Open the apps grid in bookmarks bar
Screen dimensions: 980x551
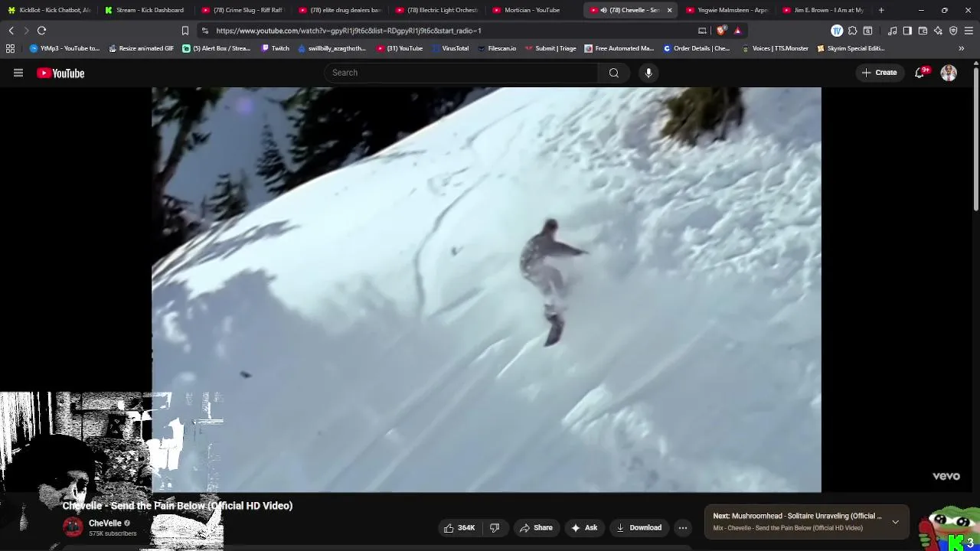(x=10, y=48)
